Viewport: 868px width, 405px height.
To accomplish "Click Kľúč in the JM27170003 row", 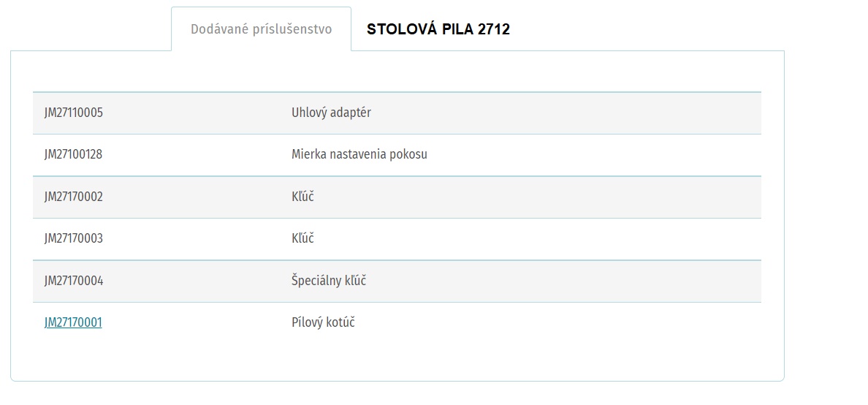I will coord(302,238).
